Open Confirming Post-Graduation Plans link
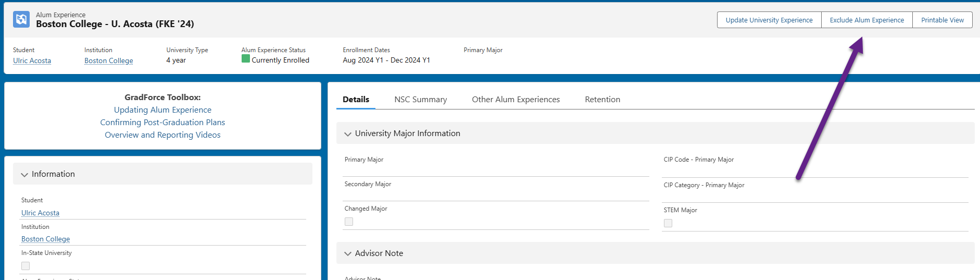 click(162, 123)
